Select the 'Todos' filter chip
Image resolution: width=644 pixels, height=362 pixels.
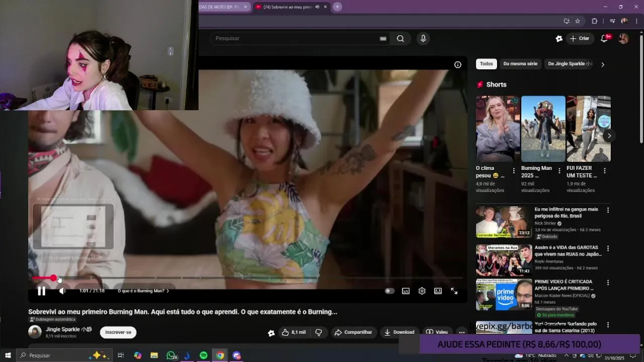click(486, 64)
